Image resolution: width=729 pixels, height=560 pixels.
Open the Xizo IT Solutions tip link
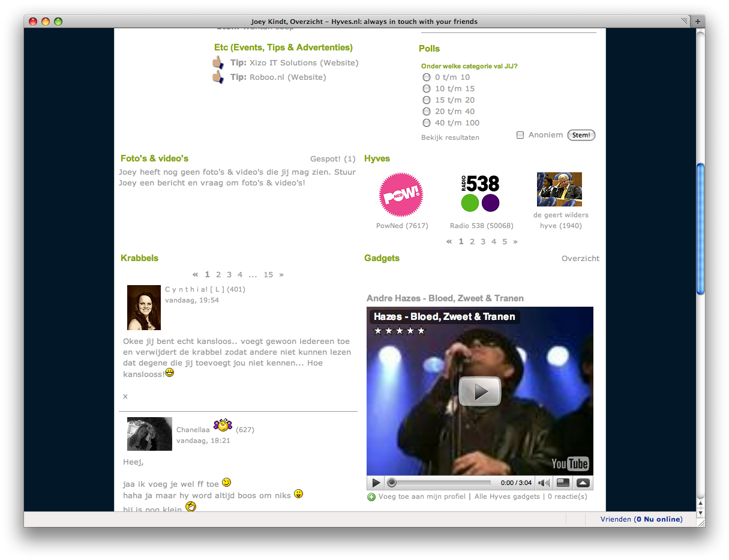[304, 63]
